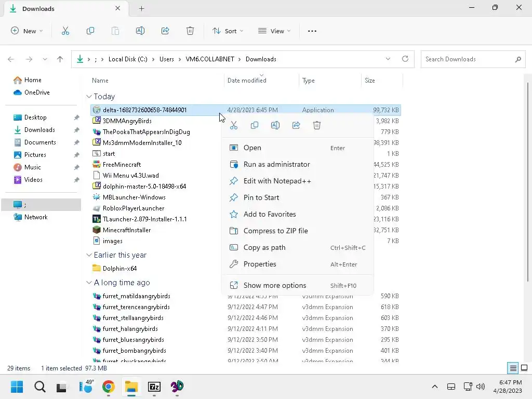Select the furret_bombangrybirds file
This screenshot has height=399, width=532.
tap(135, 351)
